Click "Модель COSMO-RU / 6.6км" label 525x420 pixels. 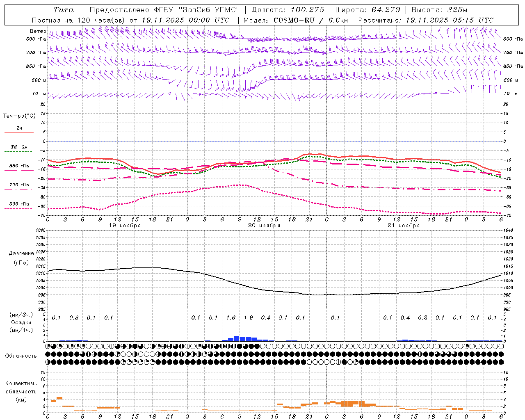[296, 20]
